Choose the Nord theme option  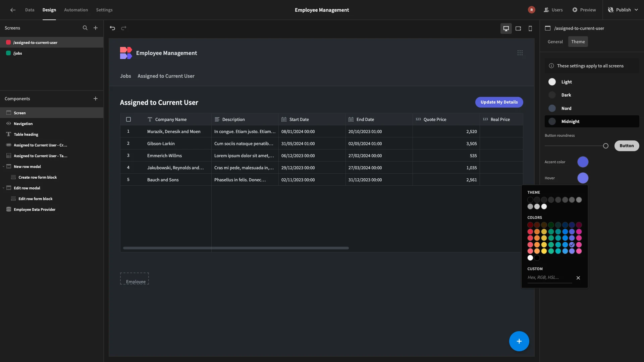[592, 108]
